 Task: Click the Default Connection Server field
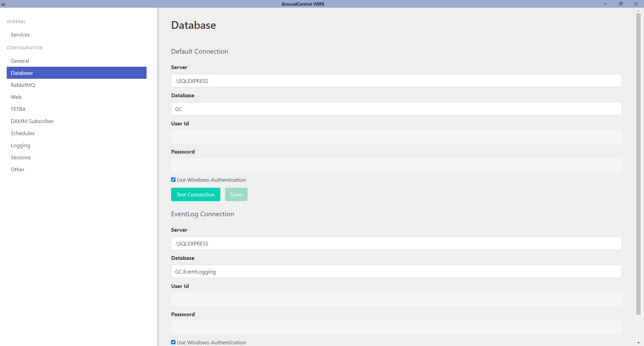coord(396,81)
